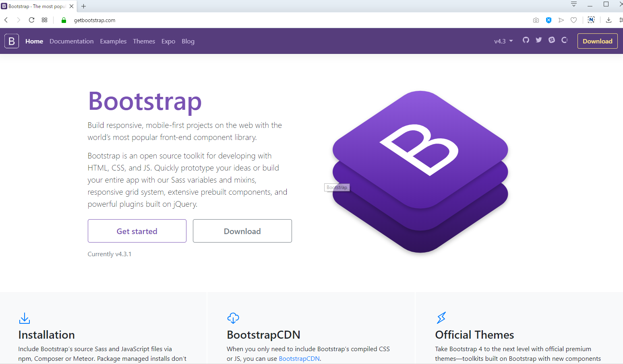Go back to previous page

(6, 20)
